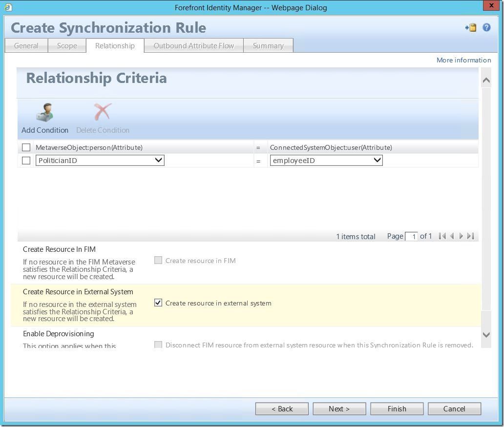Image resolution: width=504 pixels, height=427 pixels.
Task: Go to last page of conditions list
Action: 471,236
